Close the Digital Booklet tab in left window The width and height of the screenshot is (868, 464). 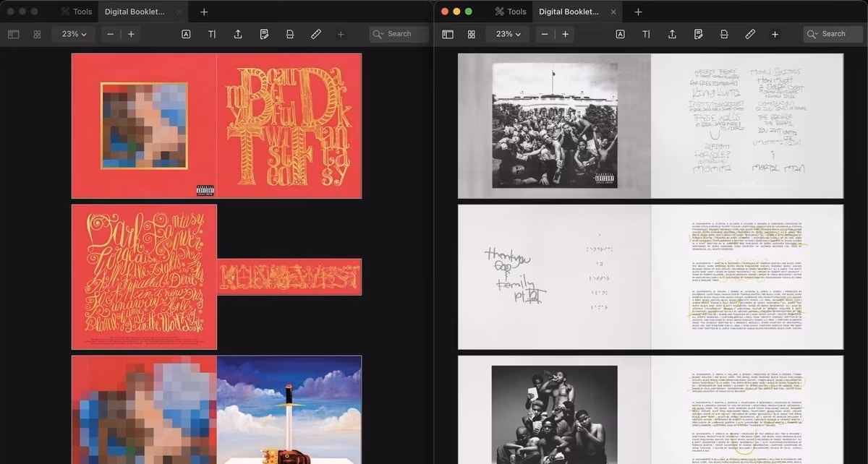pyautogui.click(x=180, y=12)
